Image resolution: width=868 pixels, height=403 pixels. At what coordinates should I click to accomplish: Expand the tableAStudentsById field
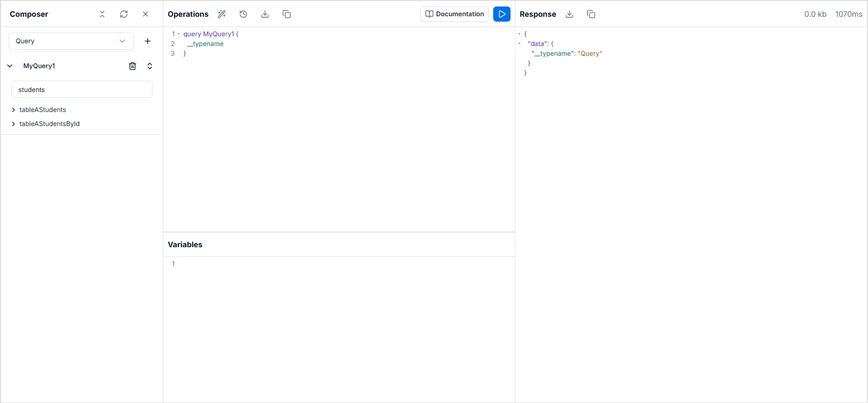coord(14,124)
